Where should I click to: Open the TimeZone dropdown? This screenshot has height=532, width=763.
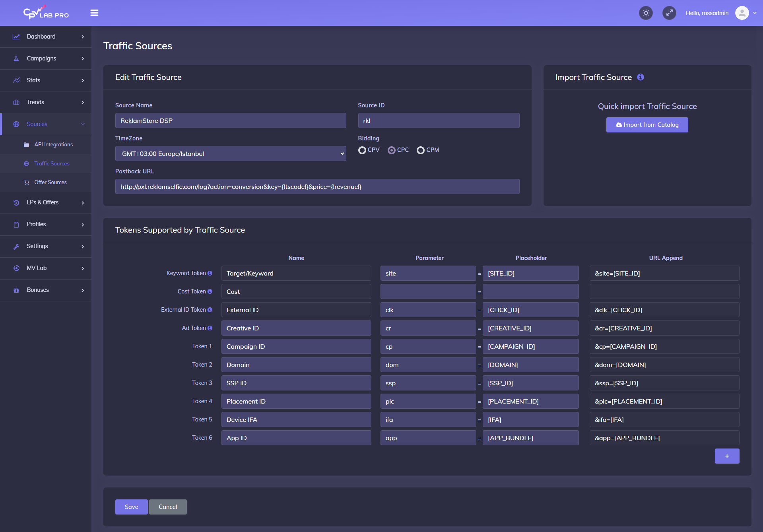click(x=230, y=153)
